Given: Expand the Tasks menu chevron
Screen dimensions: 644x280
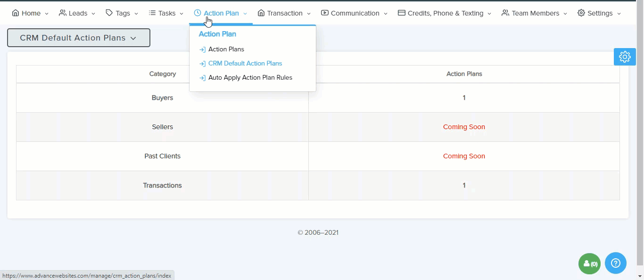Looking at the screenshot, I should (x=182, y=14).
